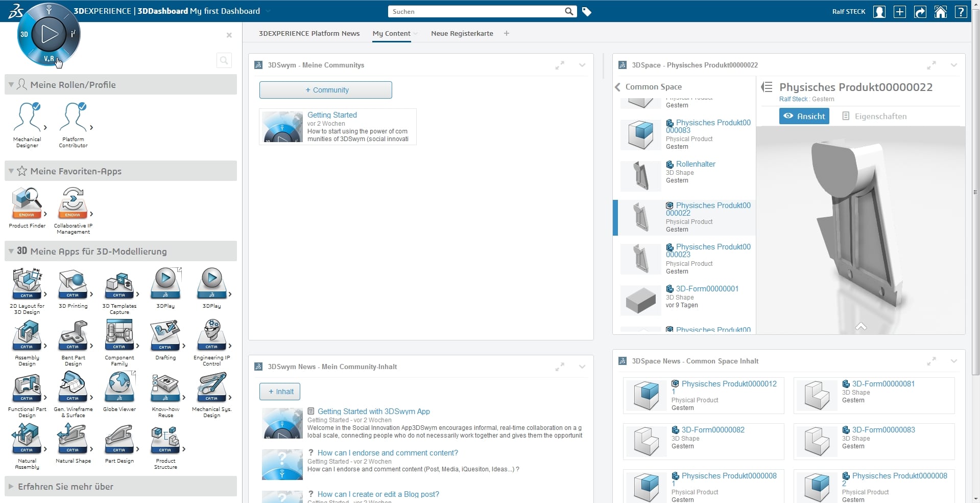Select 3D-Form00000001 list item
980x503 pixels.
tap(684, 301)
